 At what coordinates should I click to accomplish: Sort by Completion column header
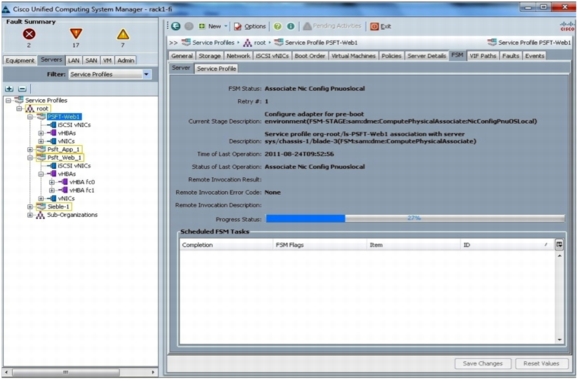[x=226, y=245]
